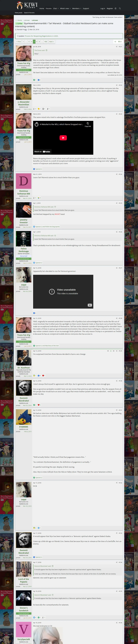Open jewelry investor's avatar
The width and height of the screenshot is (138, 644).
[x=24, y=210]
